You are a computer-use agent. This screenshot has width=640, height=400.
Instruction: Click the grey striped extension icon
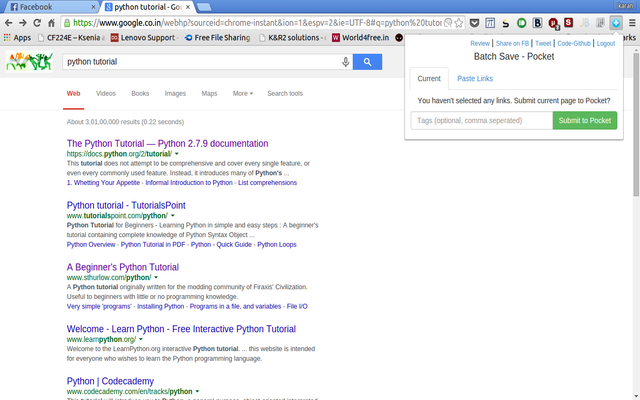point(600,23)
